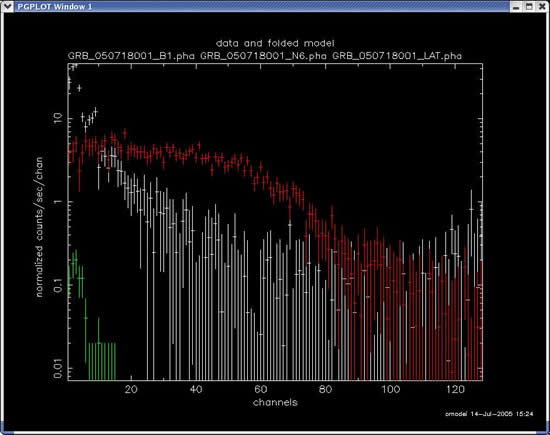Click the GRB_050718001_N6.pha filename label
This screenshot has width=550, height=435.
click(263, 56)
